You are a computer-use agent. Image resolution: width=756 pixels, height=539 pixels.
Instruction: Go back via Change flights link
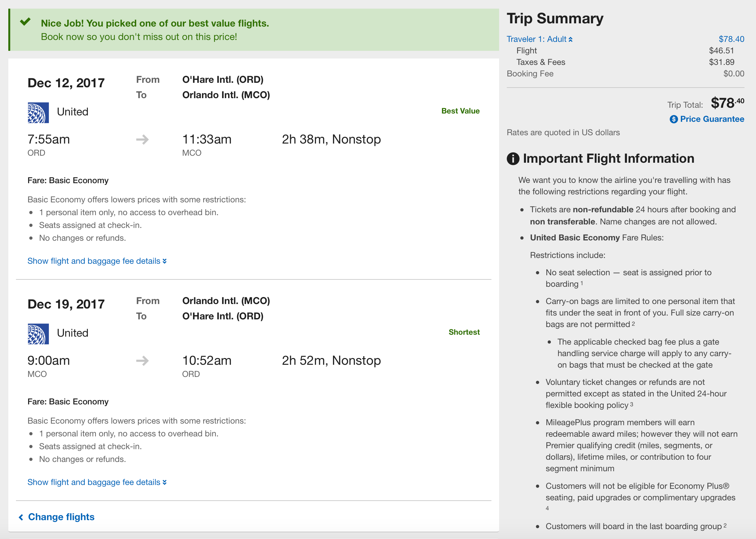[x=61, y=517]
